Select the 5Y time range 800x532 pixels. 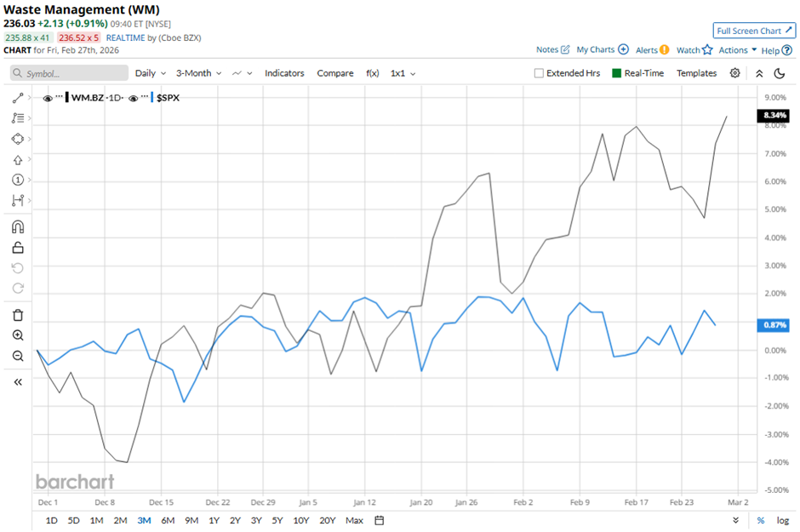[277, 520]
